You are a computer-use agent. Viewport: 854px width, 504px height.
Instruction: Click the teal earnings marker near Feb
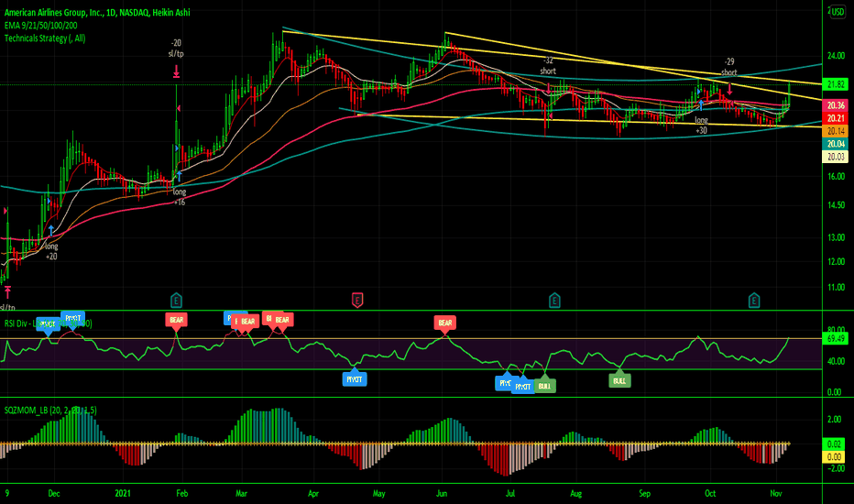[176, 301]
